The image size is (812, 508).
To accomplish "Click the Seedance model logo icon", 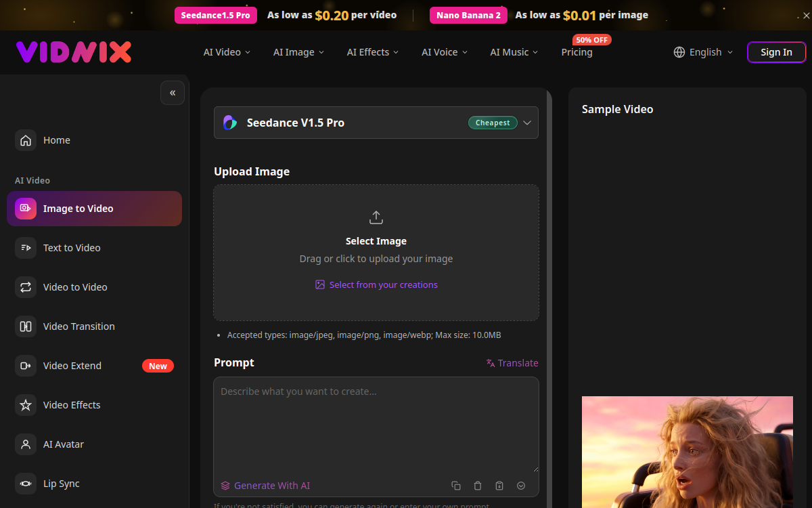I will click(230, 123).
